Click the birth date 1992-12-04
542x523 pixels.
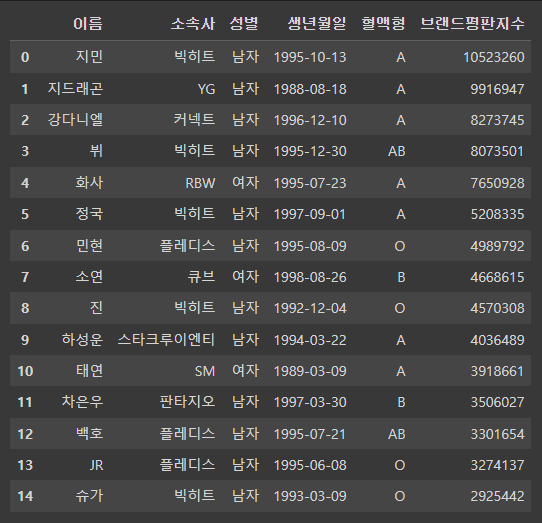[310, 309]
